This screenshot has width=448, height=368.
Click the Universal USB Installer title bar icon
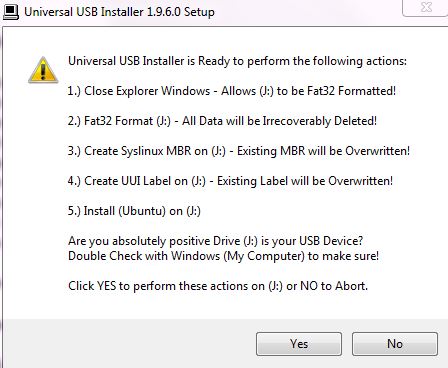click(x=11, y=12)
